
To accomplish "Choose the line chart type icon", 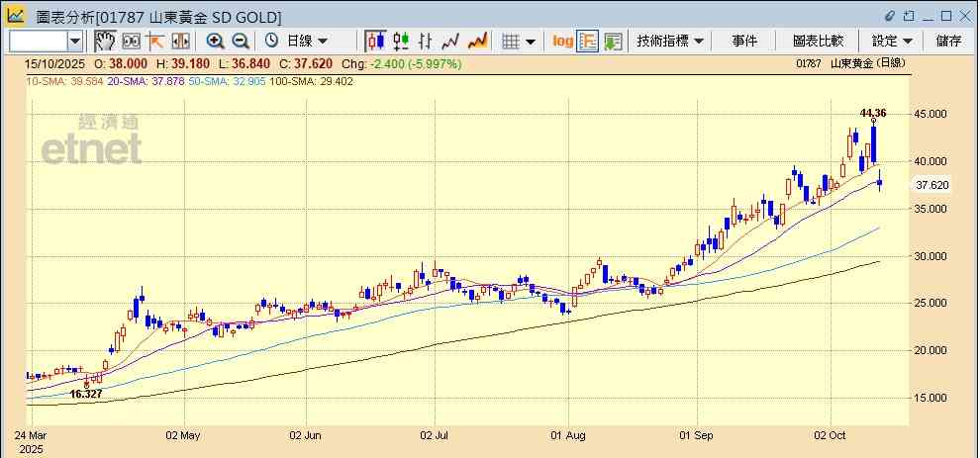I will tap(451, 41).
